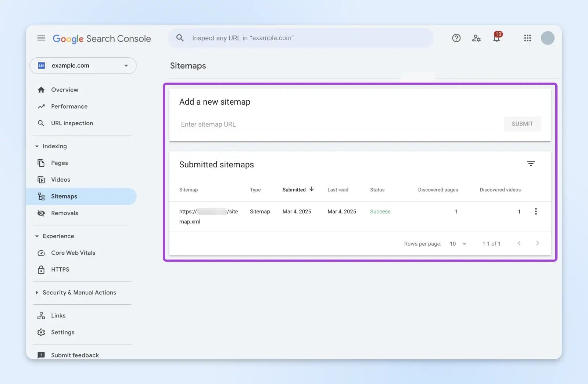Click the Help question mark icon
This screenshot has width=588, height=384.
coord(456,38)
